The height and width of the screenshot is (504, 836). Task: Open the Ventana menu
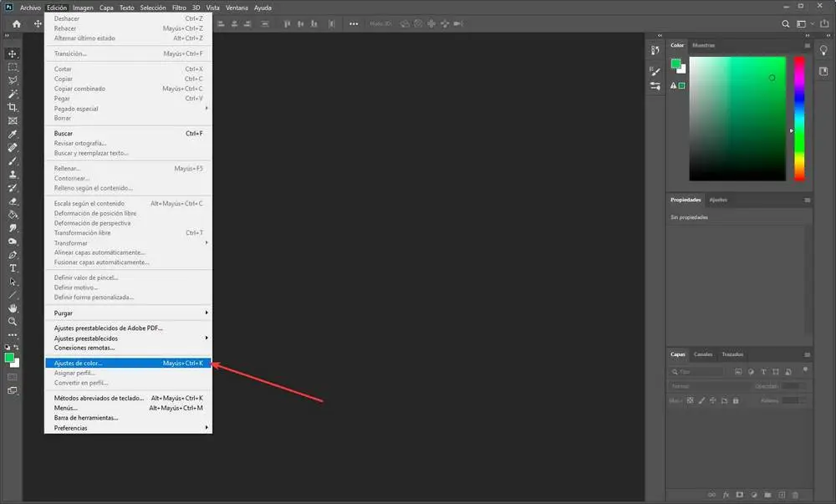(237, 8)
